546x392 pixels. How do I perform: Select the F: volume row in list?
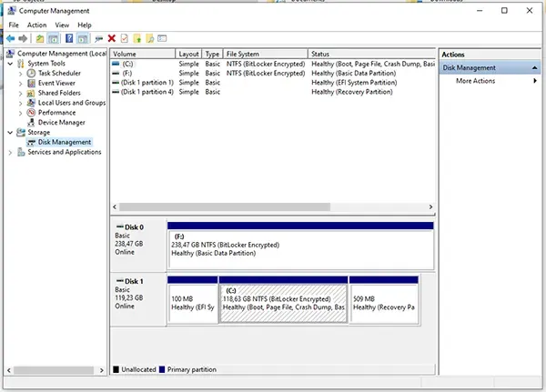tap(127, 73)
